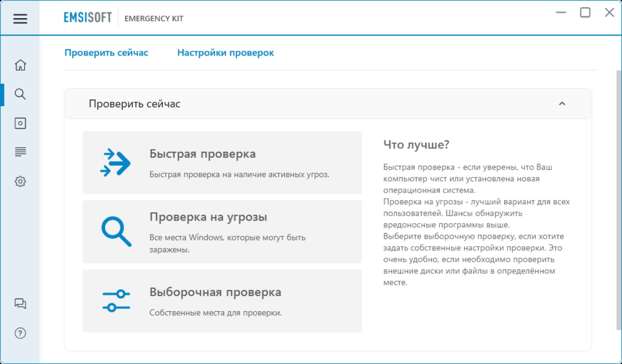622x364 pixels.
Task: Open the Quarantine icon in sidebar
Action: [x=20, y=123]
